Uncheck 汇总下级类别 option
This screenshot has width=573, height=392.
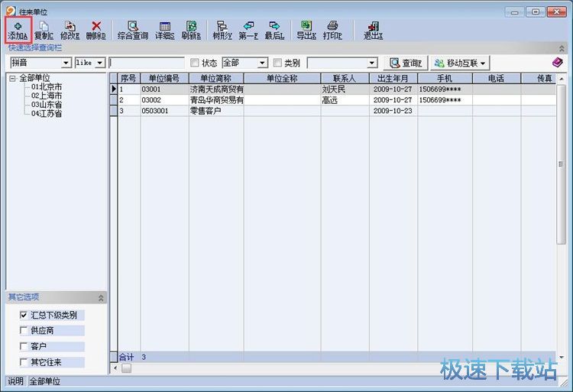pos(24,315)
